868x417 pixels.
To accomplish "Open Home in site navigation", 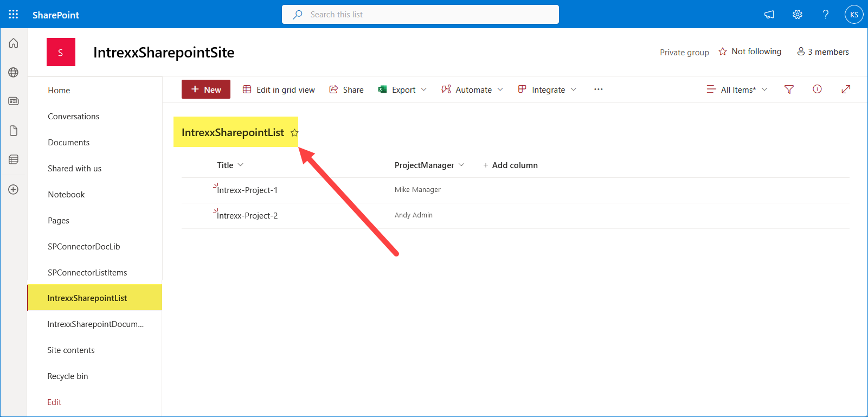I will 59,91.
